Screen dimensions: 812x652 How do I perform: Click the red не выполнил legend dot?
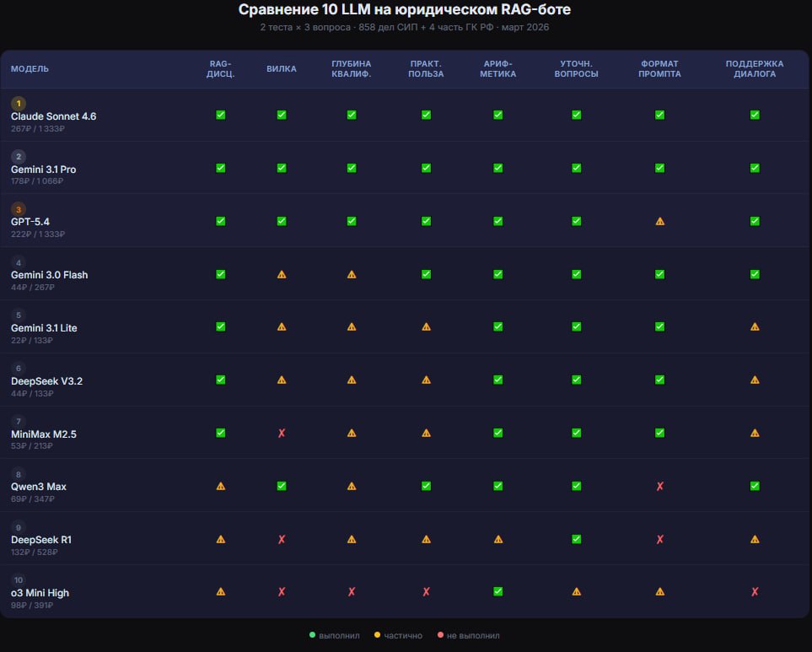click(440, 635)
